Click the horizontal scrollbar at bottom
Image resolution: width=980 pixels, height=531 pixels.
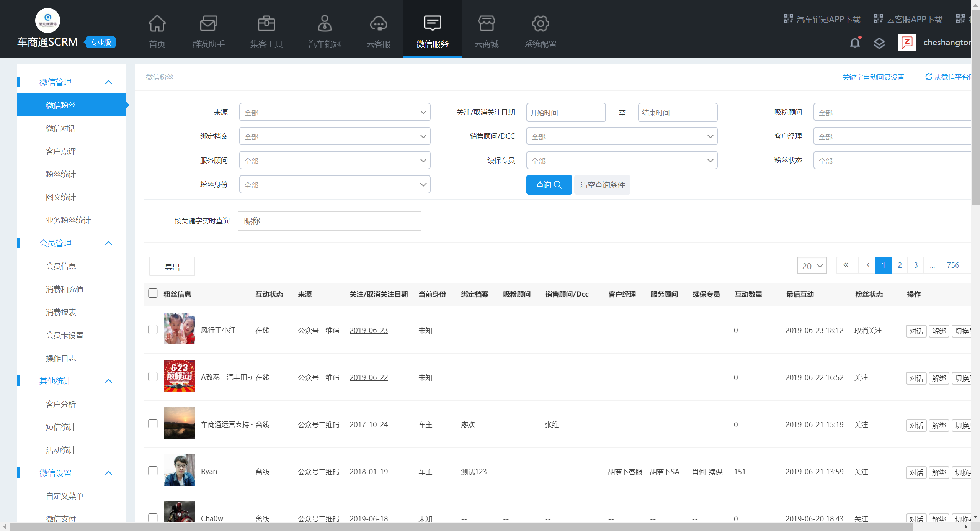[x=459, y=527]
